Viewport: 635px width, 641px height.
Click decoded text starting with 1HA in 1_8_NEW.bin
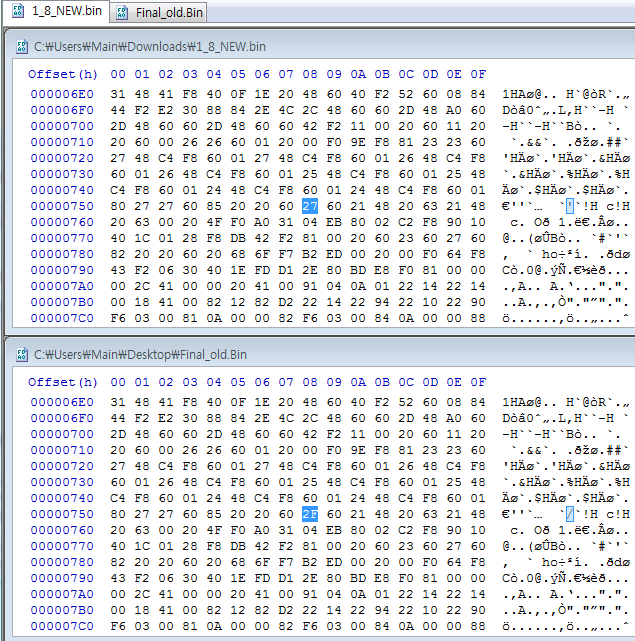coord(566,94)
